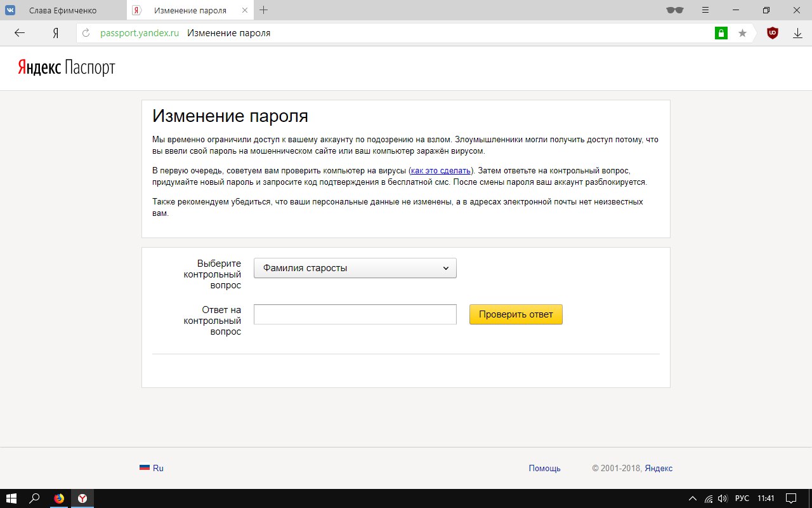Switch to the Слава Ефимченко VK tab

(63, 10)
